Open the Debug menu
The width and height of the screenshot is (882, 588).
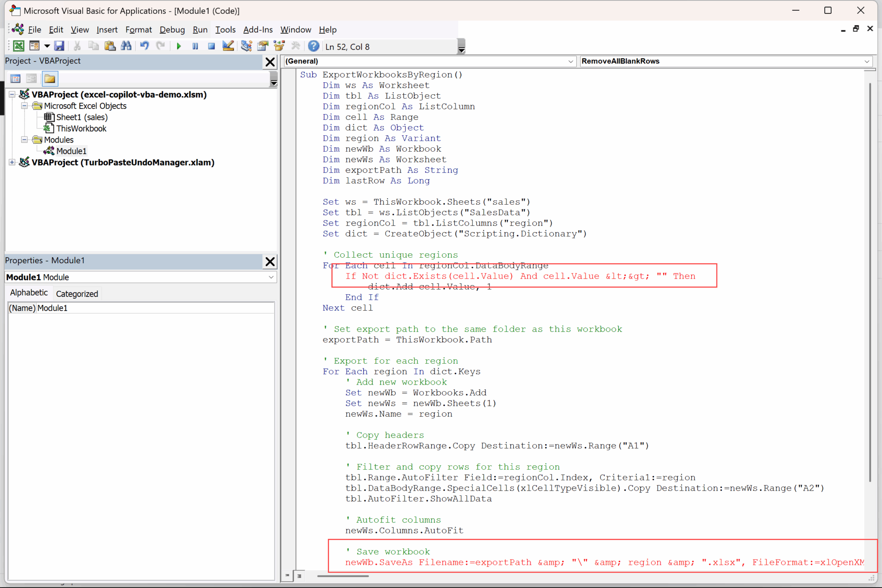(x=172, y=30)
